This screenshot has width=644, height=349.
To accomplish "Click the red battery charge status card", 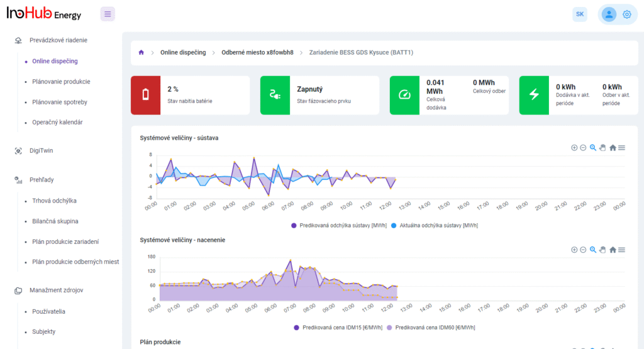I will coord(145,95).
